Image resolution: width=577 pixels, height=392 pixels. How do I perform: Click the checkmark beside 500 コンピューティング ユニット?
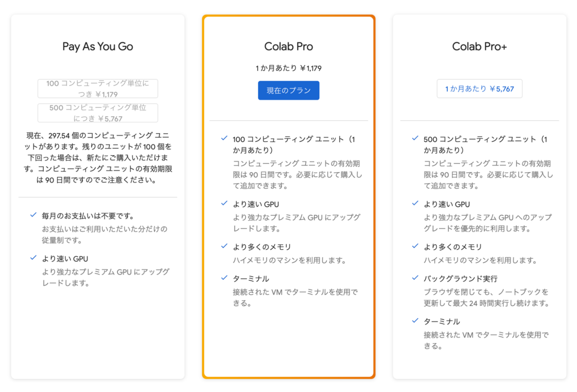[415, 138]
